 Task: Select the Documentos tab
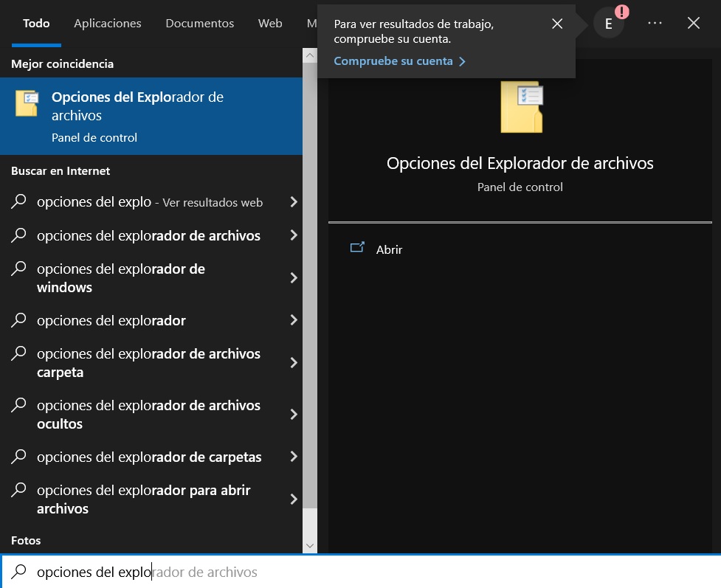(x=199, y=24)
